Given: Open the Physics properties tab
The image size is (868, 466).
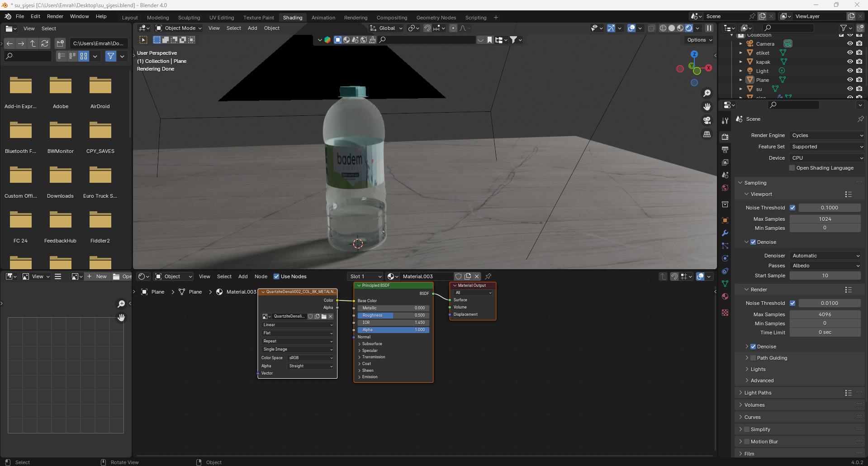Looking at the screenshot, I should [725, 258].
